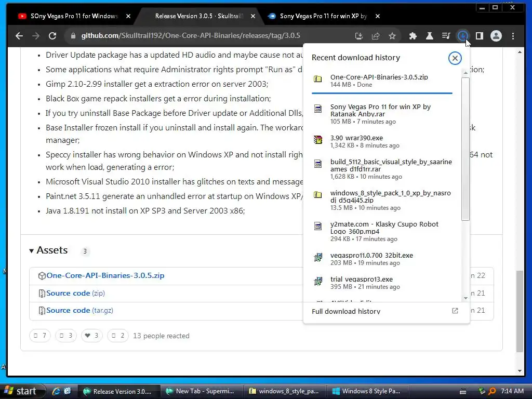Open downloaded One-Core-API-Binaries-3.0.5.zip entry

tap(382, 81)
